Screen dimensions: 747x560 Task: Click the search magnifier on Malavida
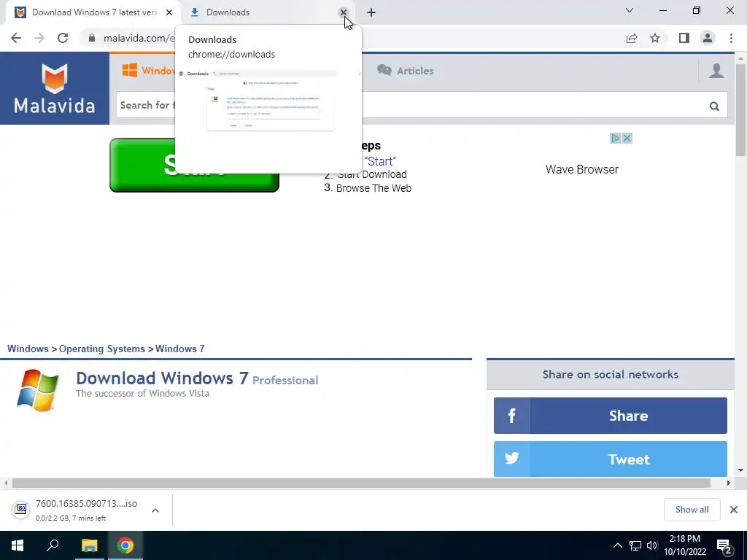714,106
